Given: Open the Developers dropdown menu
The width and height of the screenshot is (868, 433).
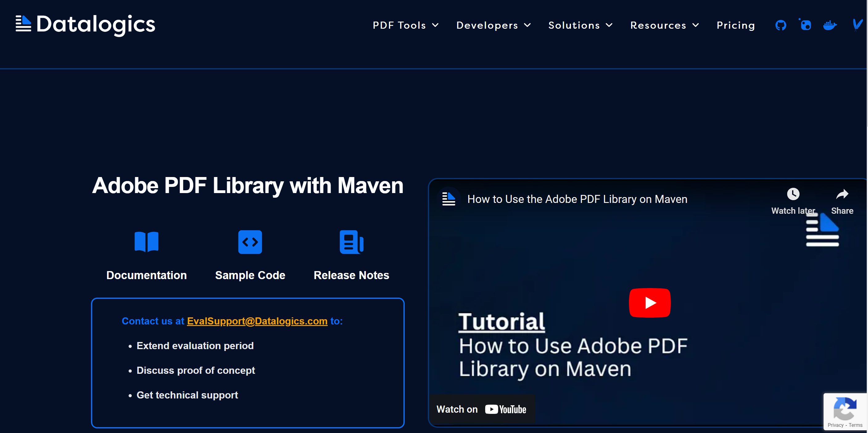Looking at the screenshot, I should [493, 25].
